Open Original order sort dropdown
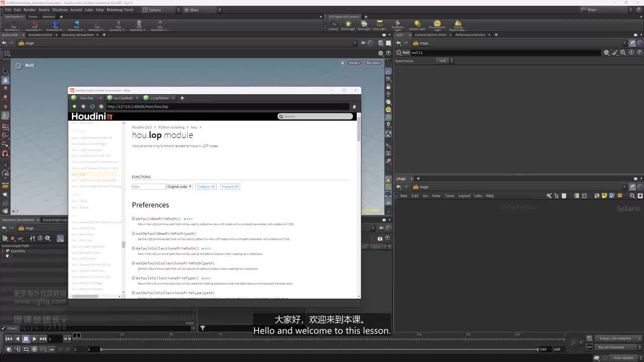The height and width of the screenshot is (362, 644). pos(180,187)
